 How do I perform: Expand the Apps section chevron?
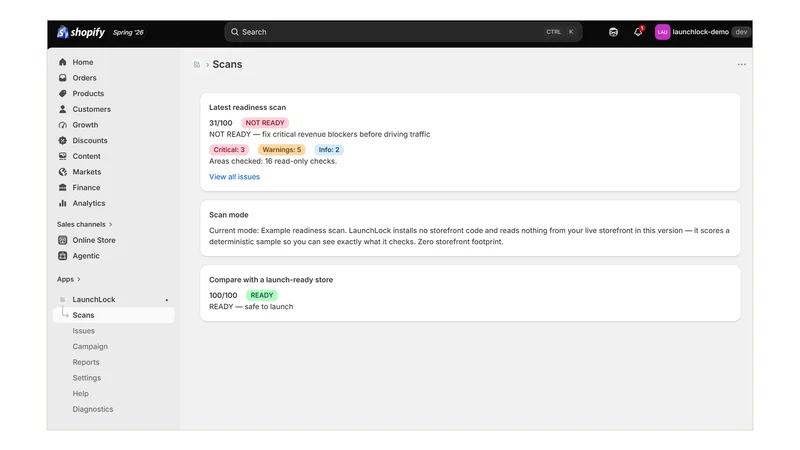[79, 280]
